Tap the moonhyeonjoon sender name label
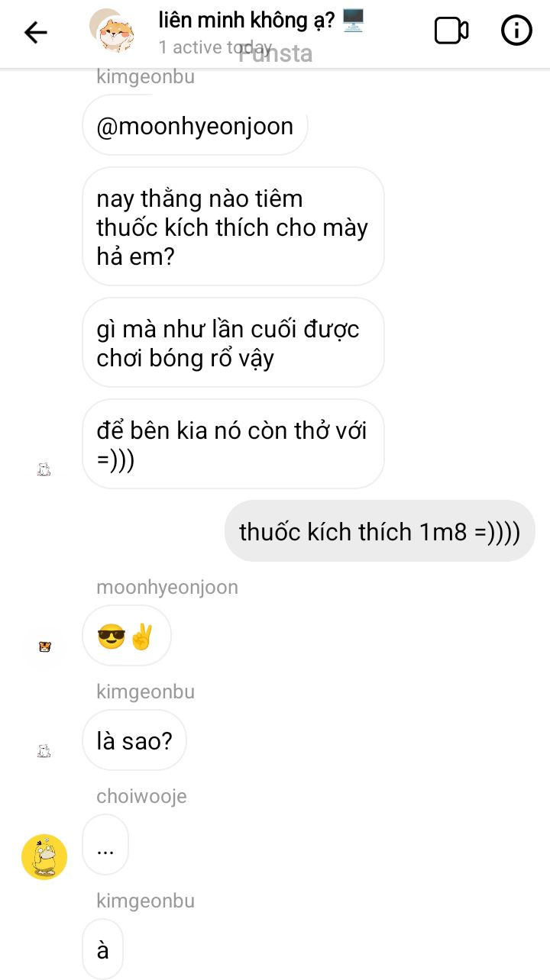Image resolution: width=550 pixels, height=980 pixels. pyautogui.click(x=167, y=587)
